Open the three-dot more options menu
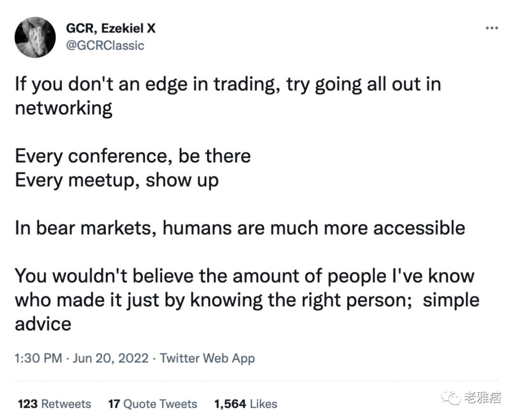518x420 pixels. click(492, 28)
